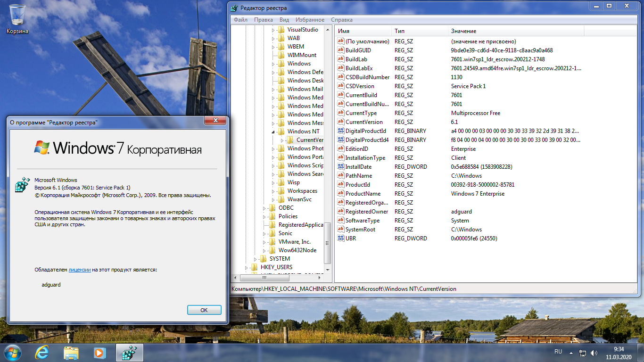
Task: Click the DigitalProductId4 binary icon
Action: pyautogui.click(x=341, y=140)
